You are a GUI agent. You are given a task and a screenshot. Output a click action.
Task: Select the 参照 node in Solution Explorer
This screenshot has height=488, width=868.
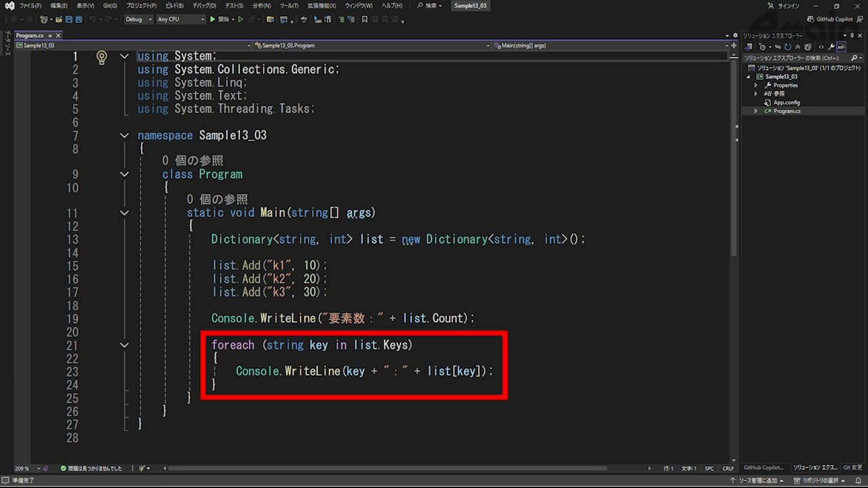[x=774, y=94]
